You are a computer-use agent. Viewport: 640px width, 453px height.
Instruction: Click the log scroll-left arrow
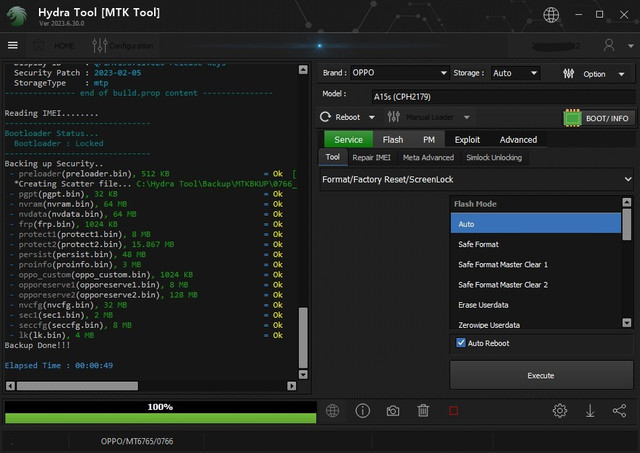(11, 386)
